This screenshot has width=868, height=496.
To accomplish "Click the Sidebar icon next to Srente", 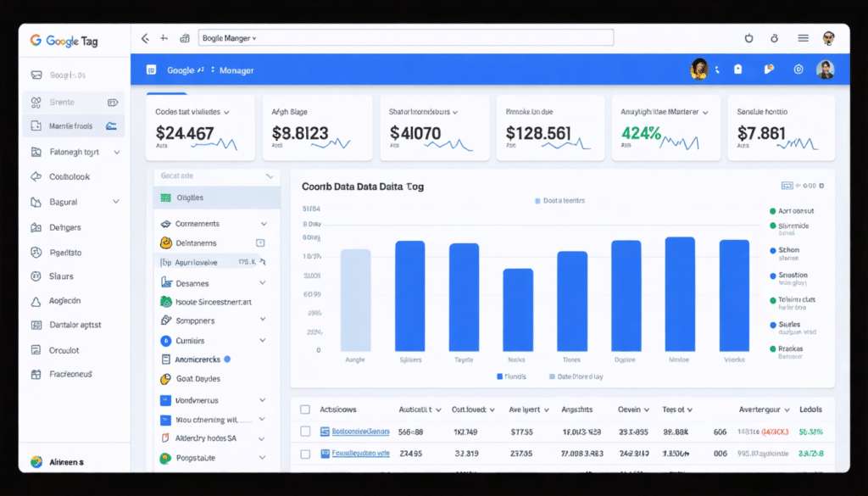I will click(36, 102).
